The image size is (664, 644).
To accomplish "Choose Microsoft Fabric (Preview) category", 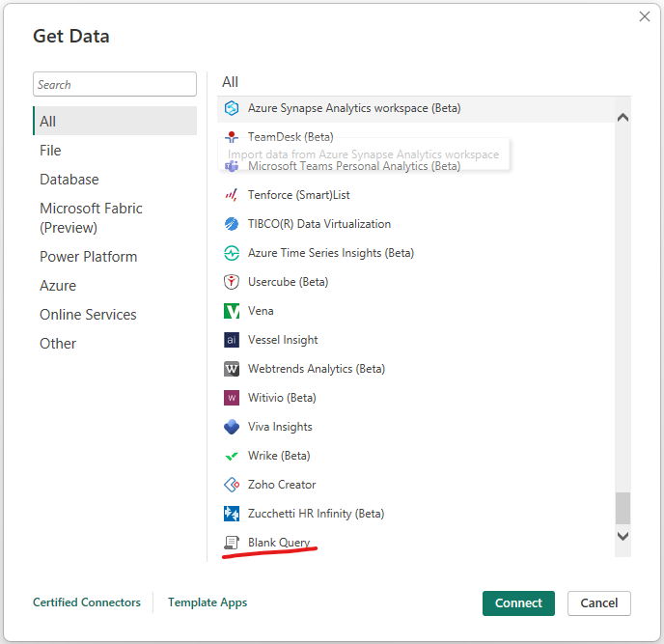I will point(91,218).
